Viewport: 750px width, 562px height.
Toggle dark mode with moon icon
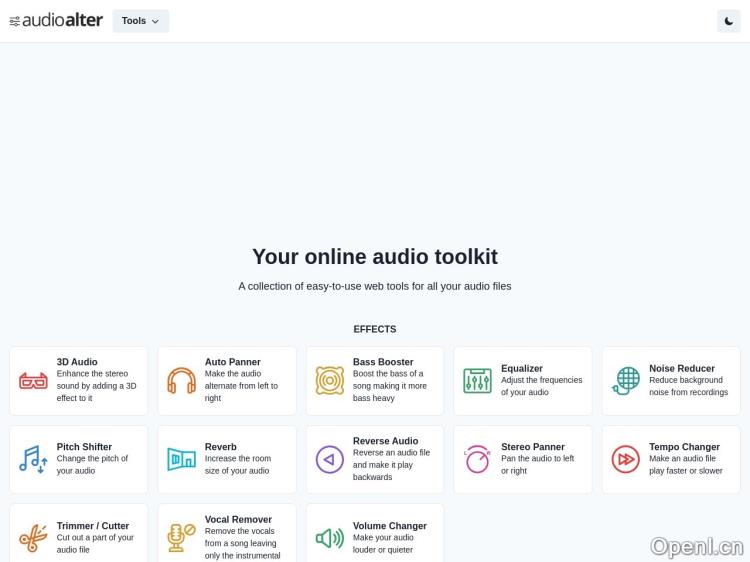point(728,21)
